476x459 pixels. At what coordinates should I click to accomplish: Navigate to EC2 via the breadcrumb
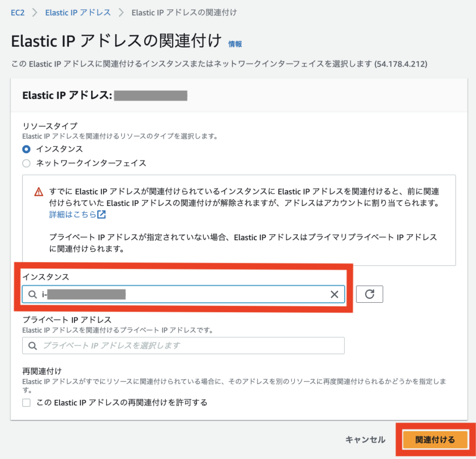(17, 12)
